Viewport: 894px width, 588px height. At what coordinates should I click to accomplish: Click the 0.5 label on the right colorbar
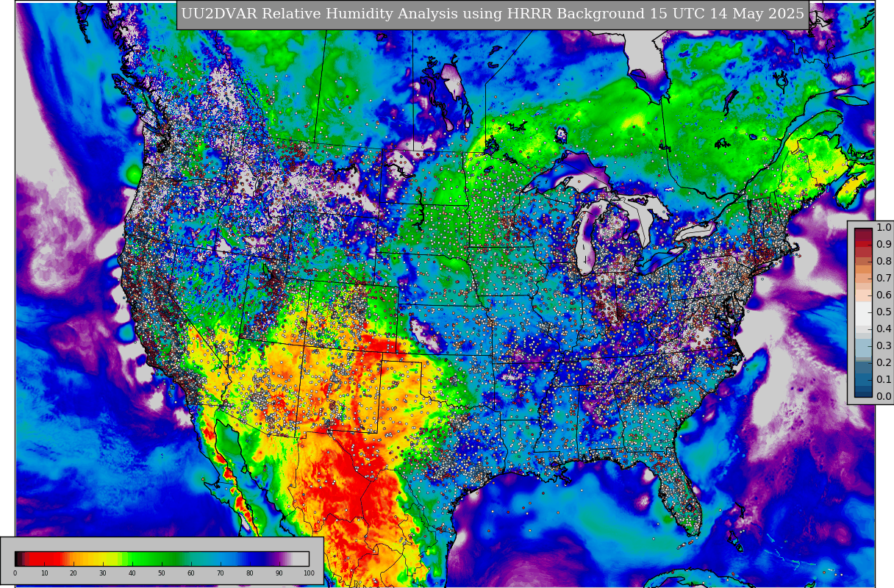884,312
